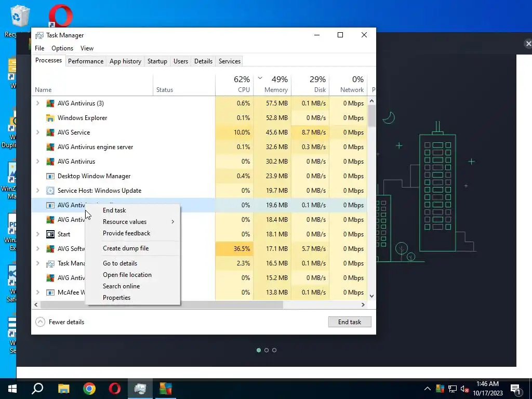Sort by the Memory column header
532x399 pixels.
click(x=272, y=85)
